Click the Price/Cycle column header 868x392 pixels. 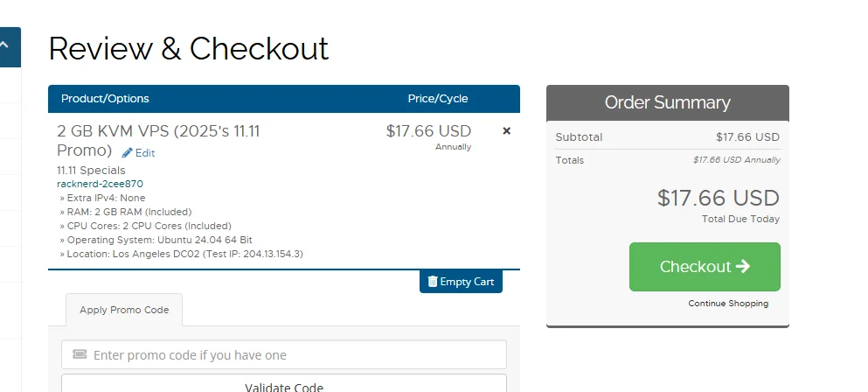click(x=437, y=99)
